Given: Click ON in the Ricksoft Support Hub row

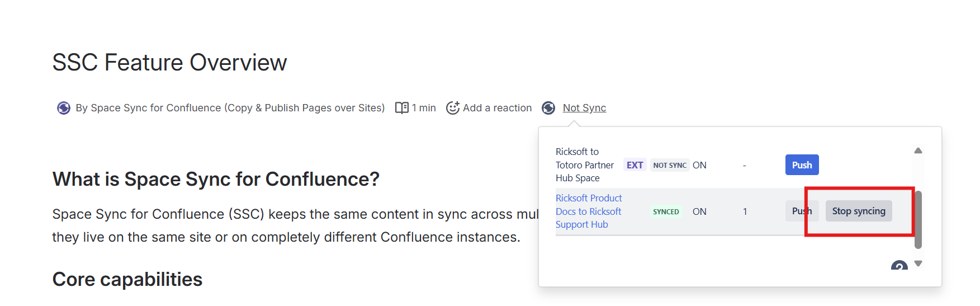Looking at the screenshot, I should pyautogui.click(x=699, y=211).
